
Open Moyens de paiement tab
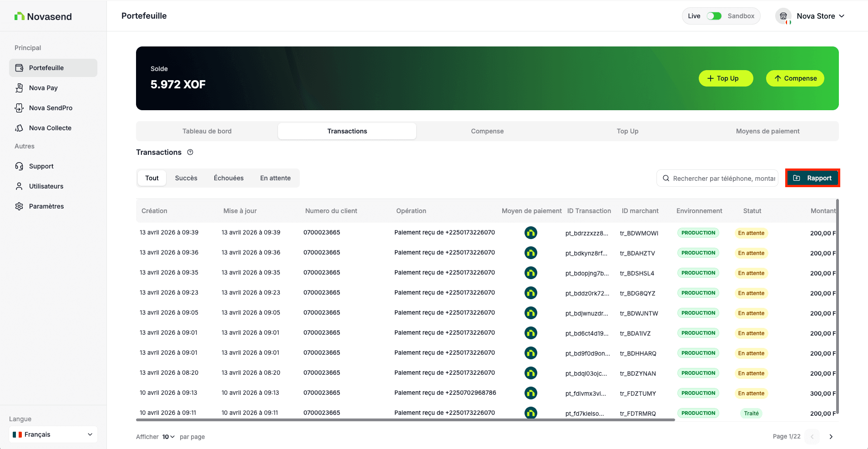767,131
